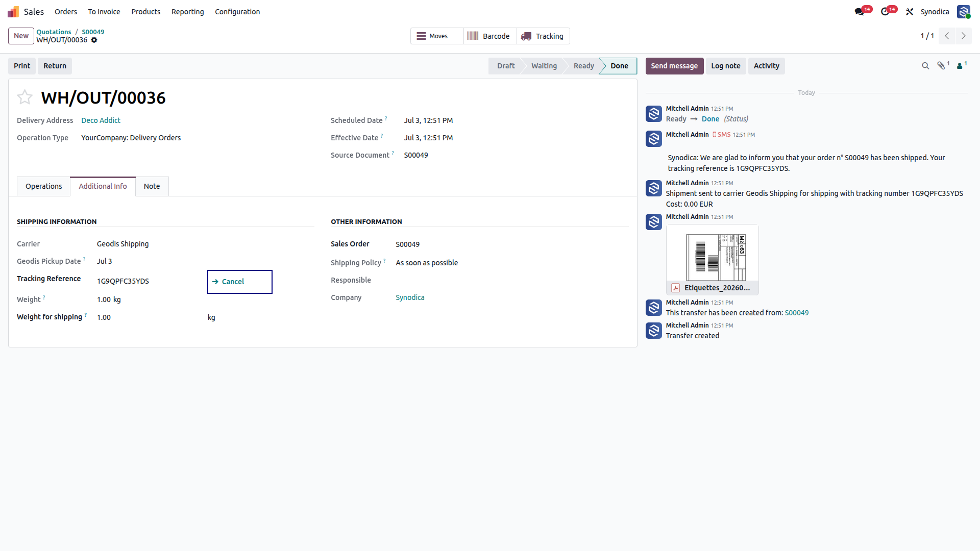Image resolution: width=980 pixels, height=551 pixels.
Task: Open the conversations chat icon
Action: (861, 12)
